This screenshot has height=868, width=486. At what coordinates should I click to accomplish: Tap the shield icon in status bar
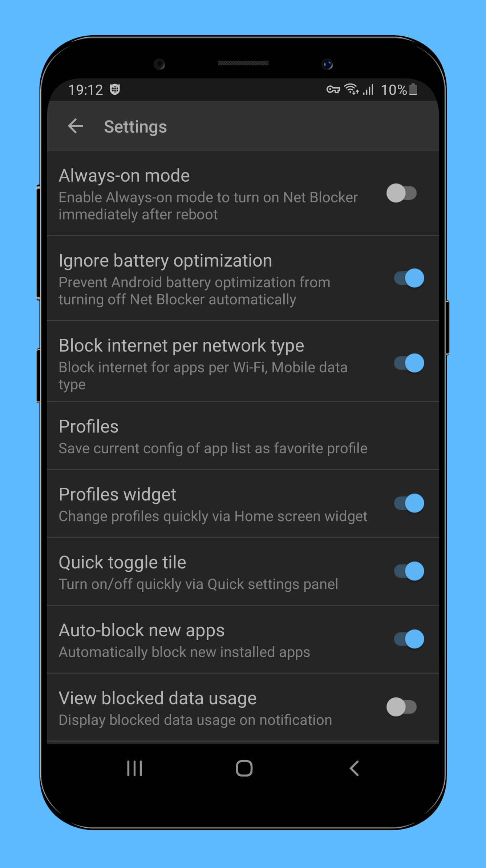[115, 89]
